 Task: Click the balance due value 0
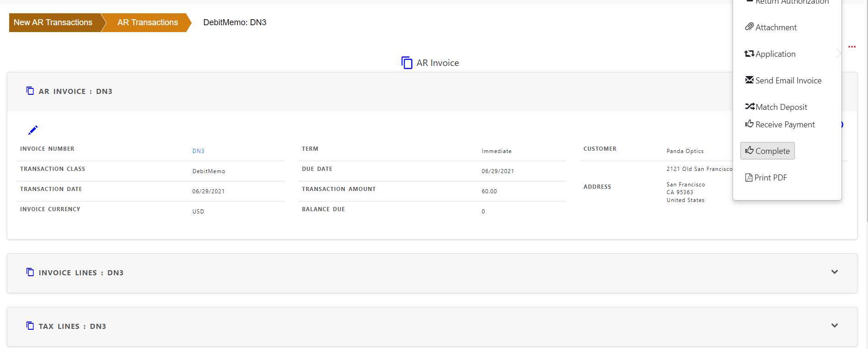pyautogui.click(x=483, y=212)
